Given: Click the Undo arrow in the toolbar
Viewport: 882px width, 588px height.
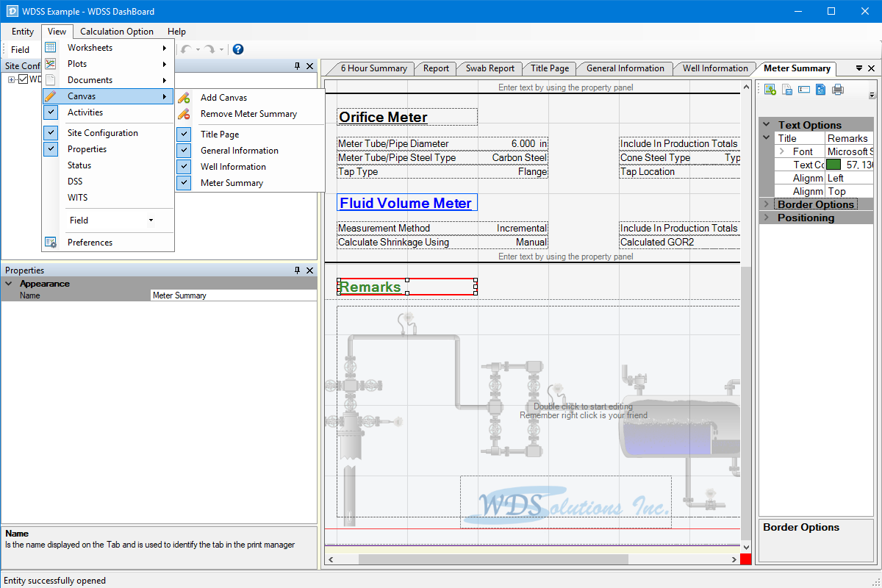Looking at the screenshot, I should click(187, 49).
